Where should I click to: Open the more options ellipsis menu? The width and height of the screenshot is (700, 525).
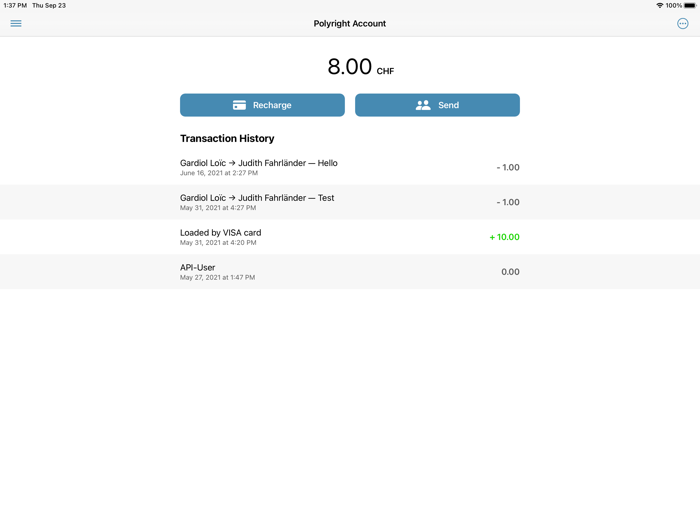click(682, 24)
